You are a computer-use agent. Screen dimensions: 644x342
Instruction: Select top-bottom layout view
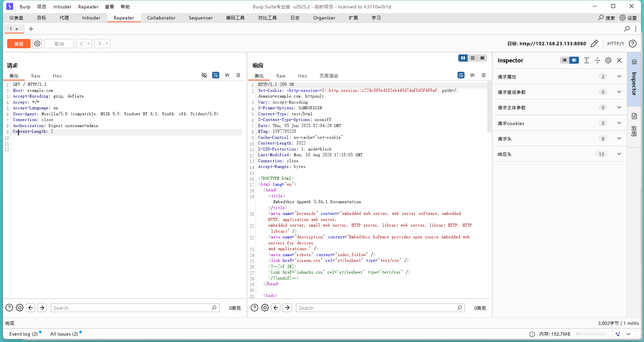[x=473, y=58]
